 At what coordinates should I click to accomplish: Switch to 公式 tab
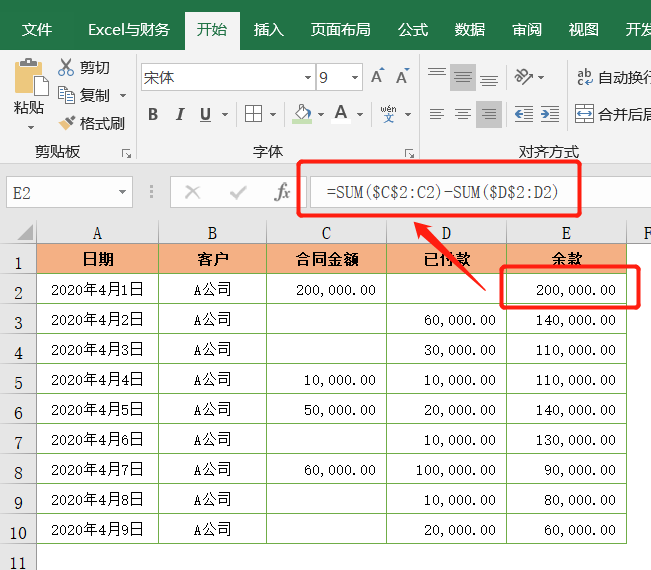(x=413, y=30)
